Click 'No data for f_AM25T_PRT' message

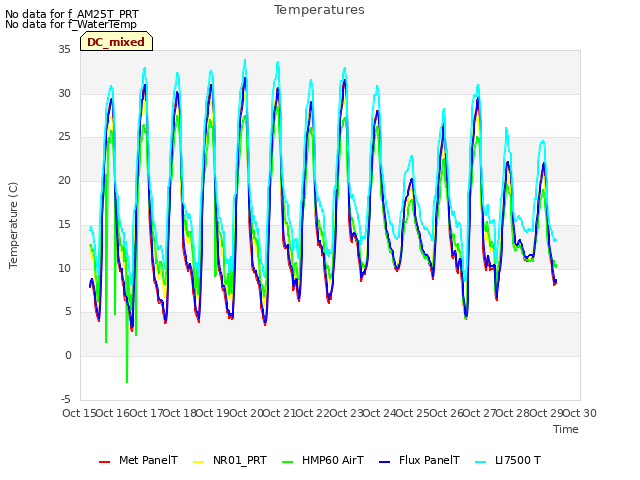tap(72, 14)
